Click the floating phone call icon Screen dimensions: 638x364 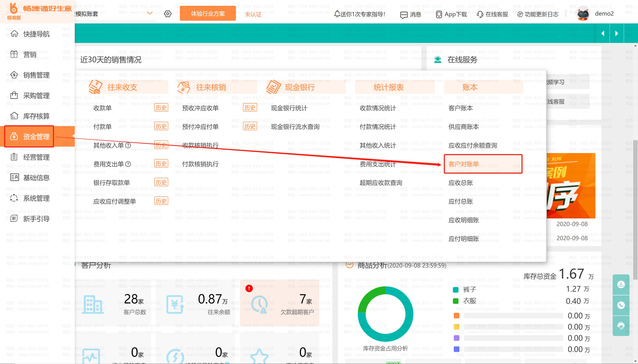(x=621, y=305)
